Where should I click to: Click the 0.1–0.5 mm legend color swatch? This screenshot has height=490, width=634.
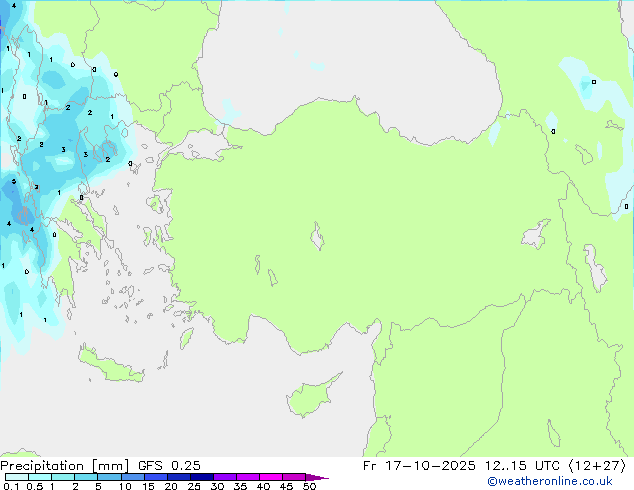point(17,477)
